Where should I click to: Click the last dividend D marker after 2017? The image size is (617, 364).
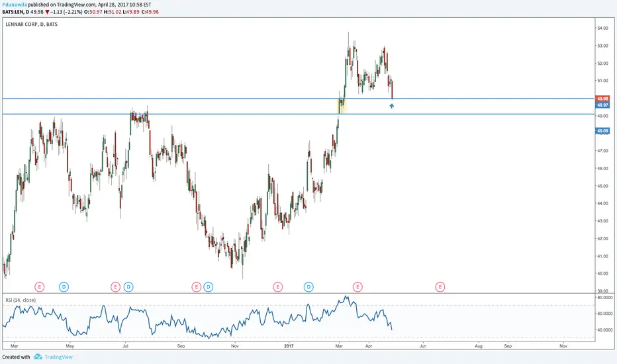pyautogui.click(x=308, y=287)
